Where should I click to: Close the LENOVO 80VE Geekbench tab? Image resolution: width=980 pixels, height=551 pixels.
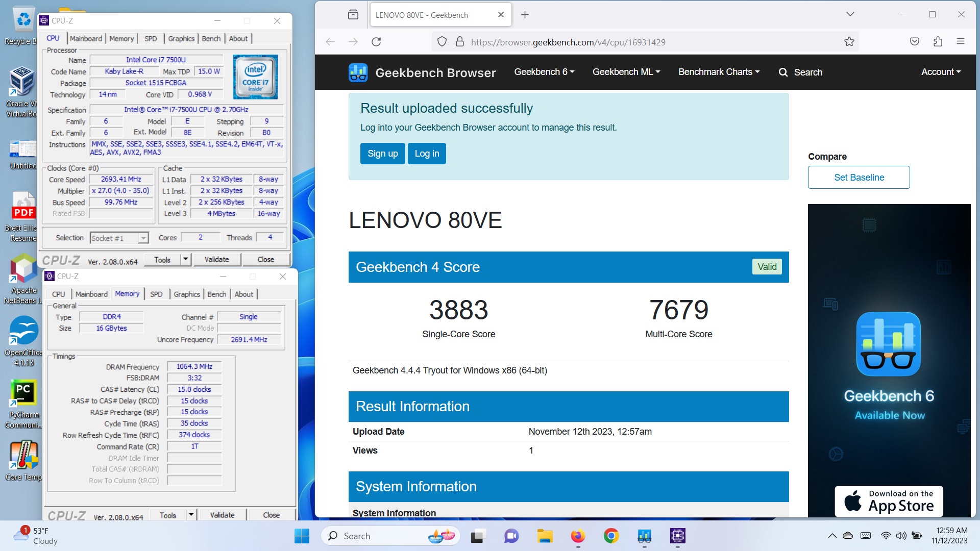click(x=501, y=15)
